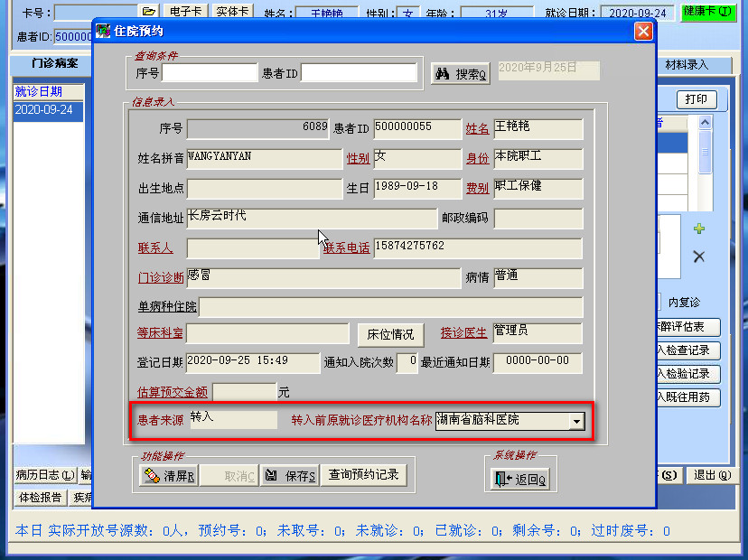Click the green plus add icon
The height and width of the screenshot is (560, 748).
[698, 229]
